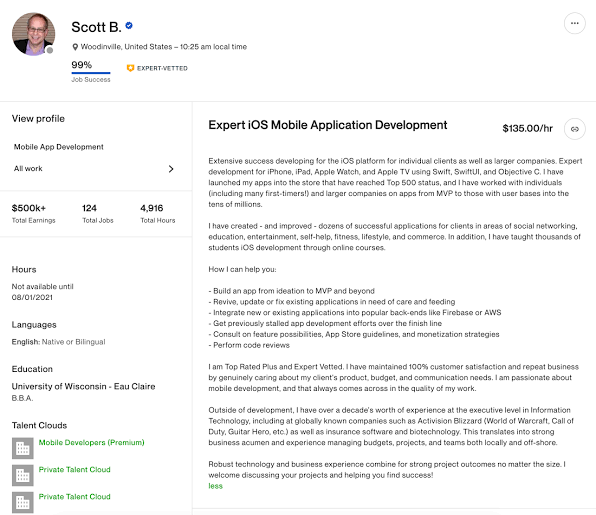Click Scott B.'s profile photo
This screenshot has width=596, height=515.
33,34
